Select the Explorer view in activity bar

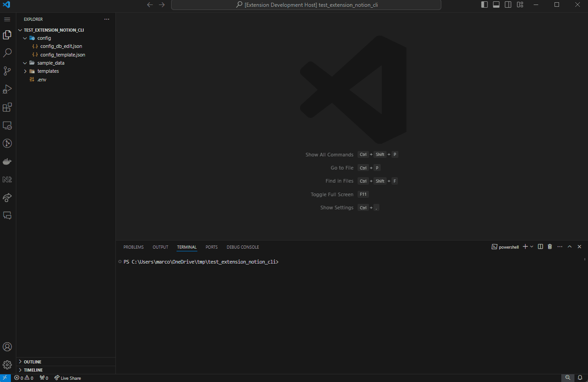coord(7,35)
